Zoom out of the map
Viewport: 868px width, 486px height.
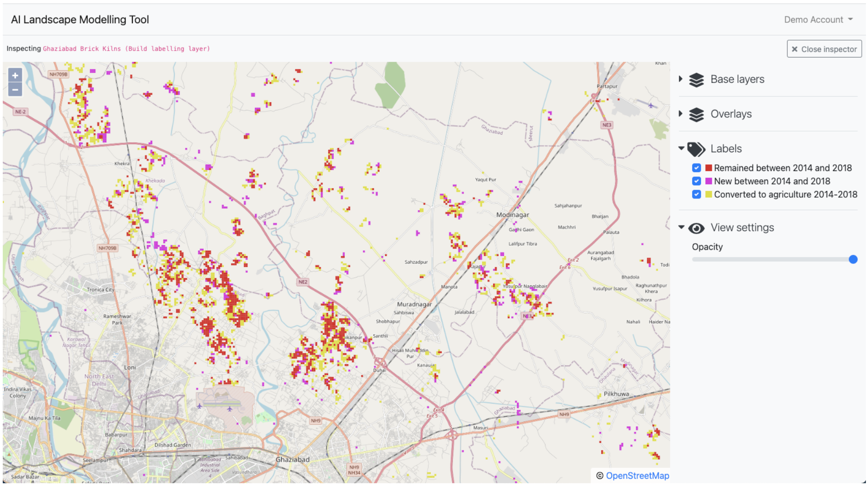tap(15, 89)
